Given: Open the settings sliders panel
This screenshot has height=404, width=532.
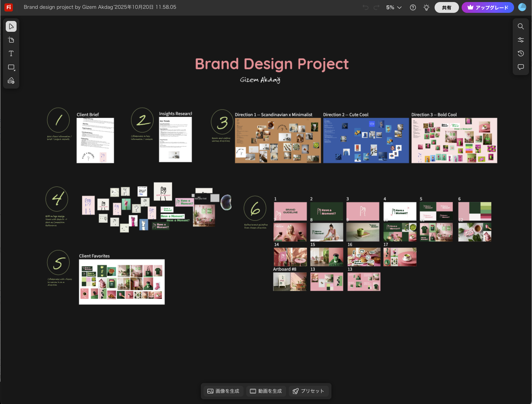Looking at the screenshot, I should (x=521, y=40).
